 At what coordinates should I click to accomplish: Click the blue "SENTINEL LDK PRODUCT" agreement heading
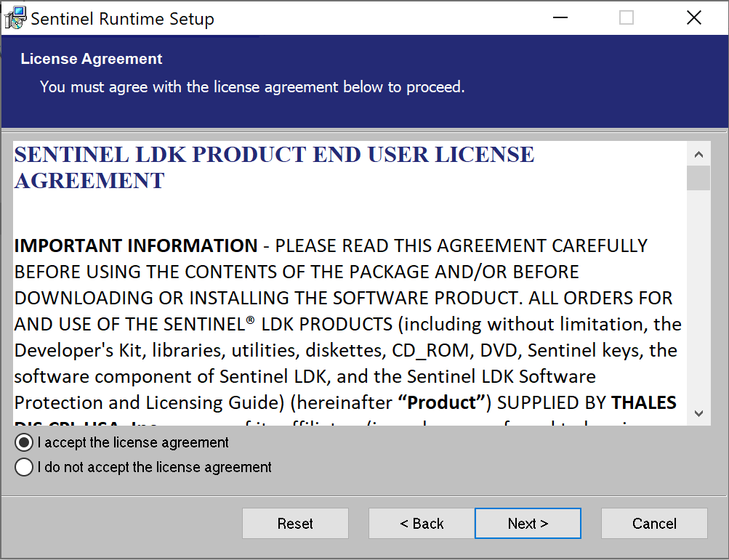(x=274, y=155)
